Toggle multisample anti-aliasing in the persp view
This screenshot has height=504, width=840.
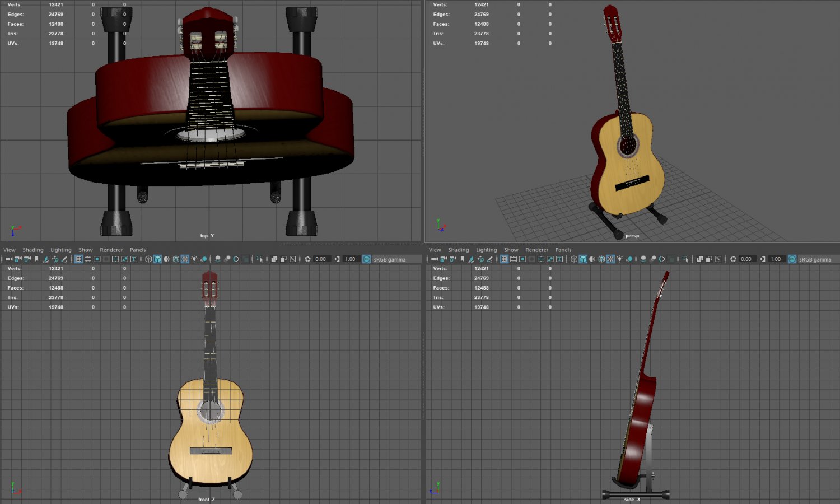660,259
